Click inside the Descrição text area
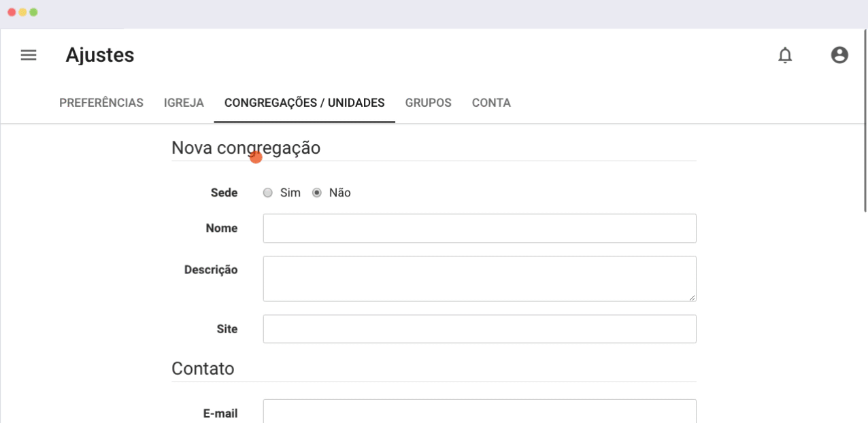Screen dimensions: 868x423 (x=480, y=279)
